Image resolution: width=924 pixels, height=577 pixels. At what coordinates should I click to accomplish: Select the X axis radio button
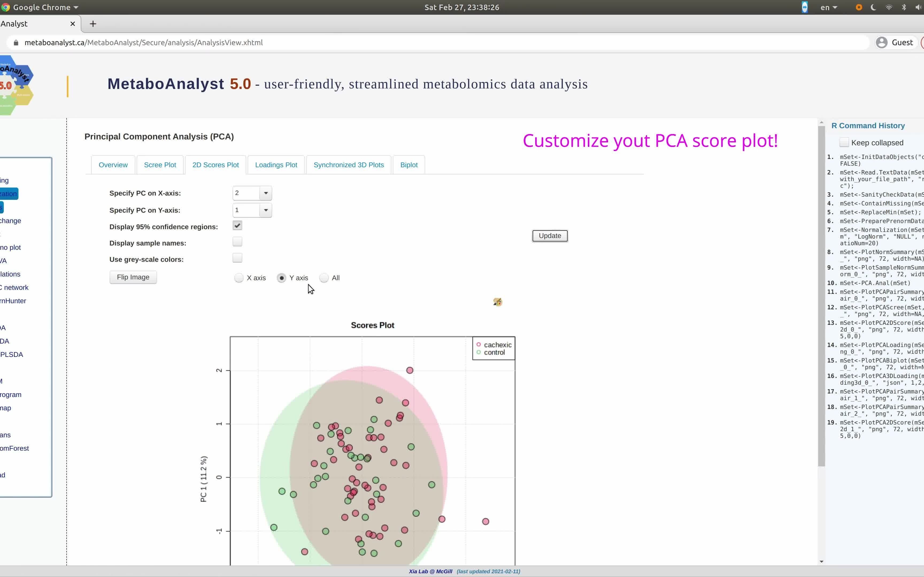[239, 278]
